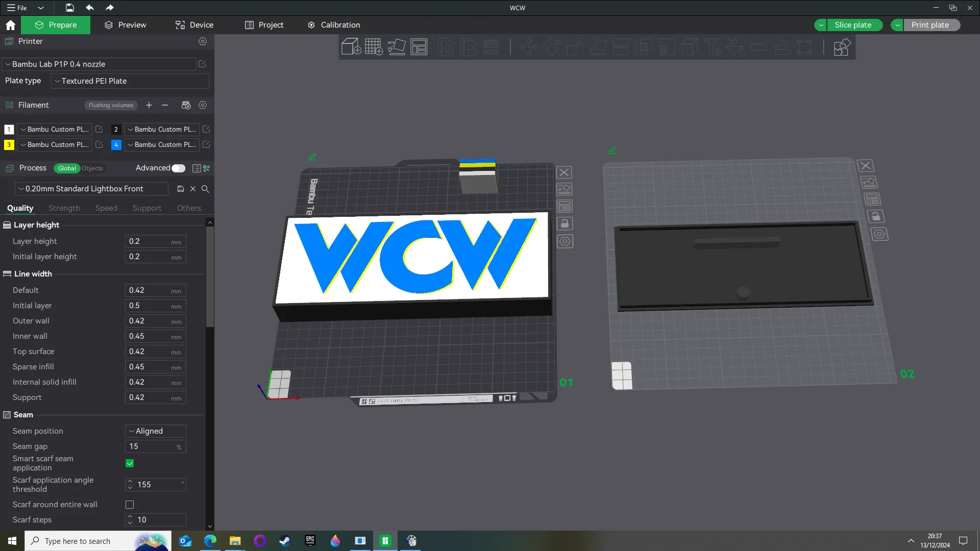Click the add filament plus icon
This screenshot has width=980, height=551.
[x=149, y=105]
